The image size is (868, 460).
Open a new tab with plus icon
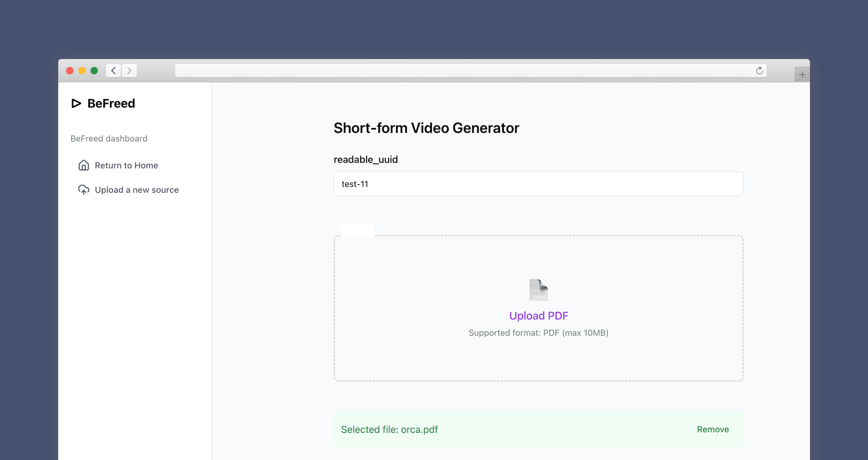pos(802,75)
